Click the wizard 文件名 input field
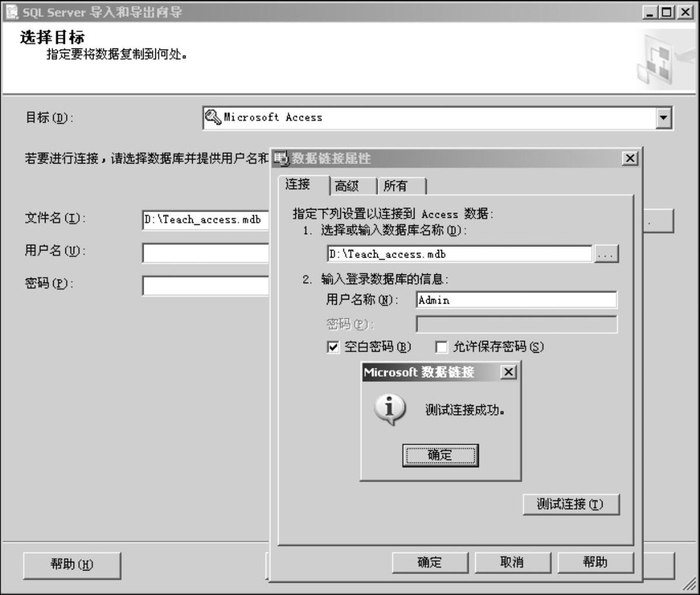The width and height of the screenshot is (700, 595). coord(206,220)
